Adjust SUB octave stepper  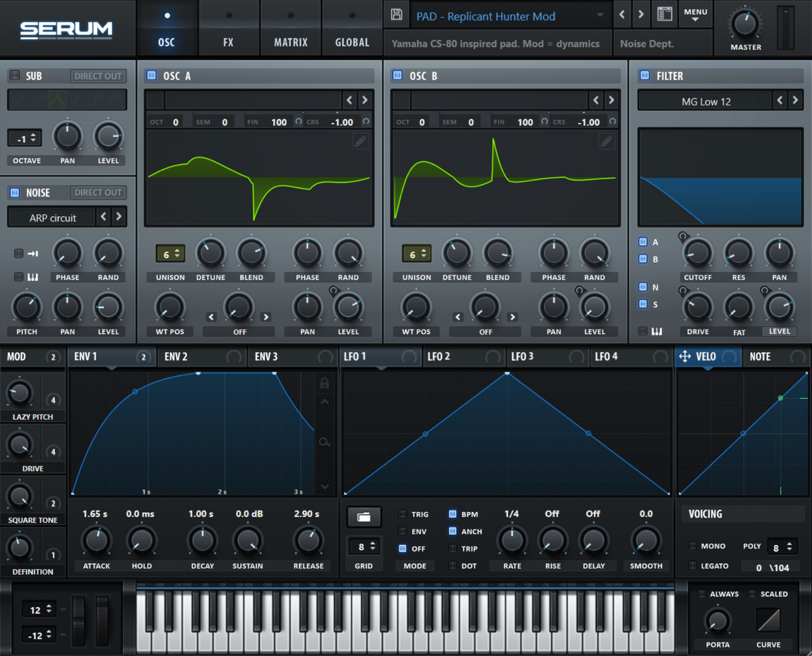pyautogui.click(x=25, y=138)
